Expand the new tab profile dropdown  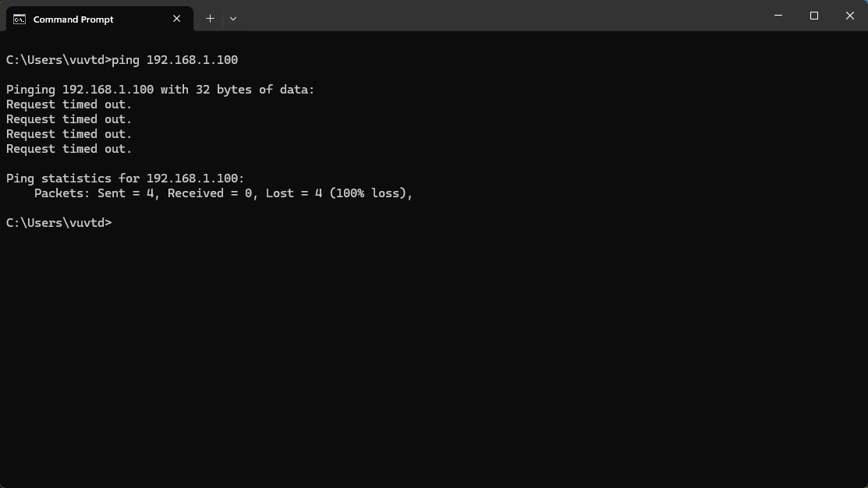(x=232, y=19)
